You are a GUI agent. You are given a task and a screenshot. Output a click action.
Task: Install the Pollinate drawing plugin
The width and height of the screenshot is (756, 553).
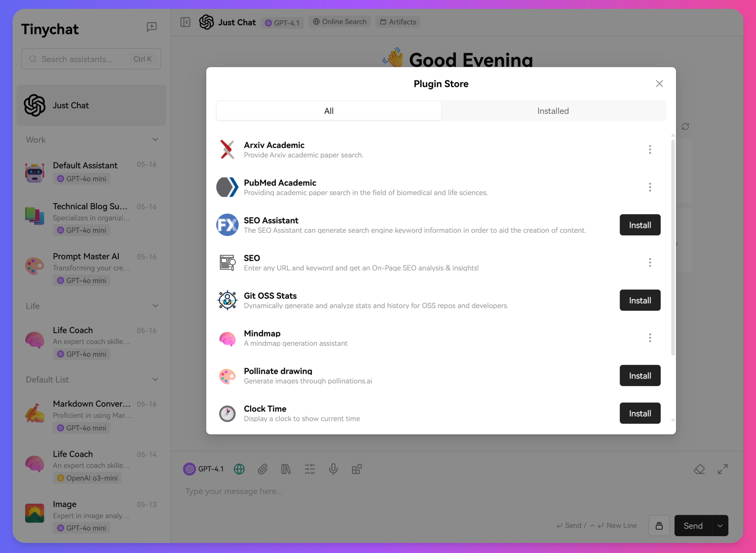pyautogui.click(x=640, y=376)
